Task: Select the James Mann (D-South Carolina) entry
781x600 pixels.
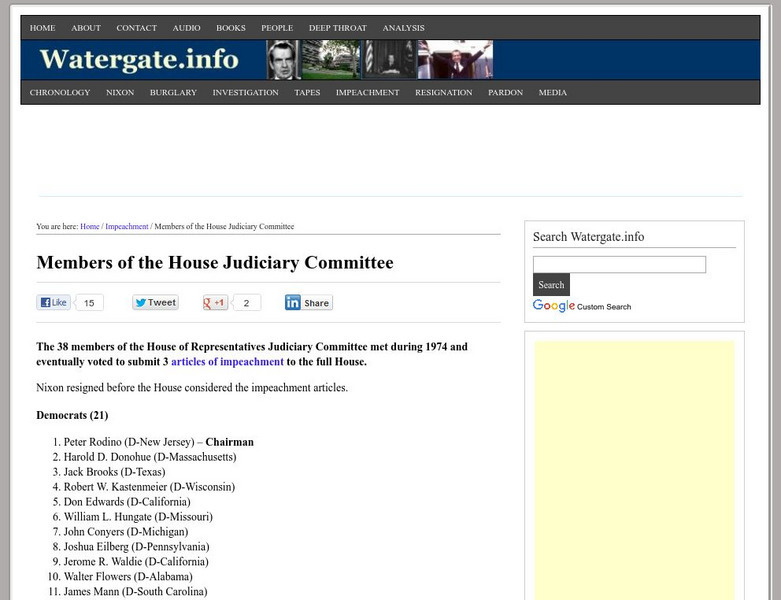Action: click(135, 592)
